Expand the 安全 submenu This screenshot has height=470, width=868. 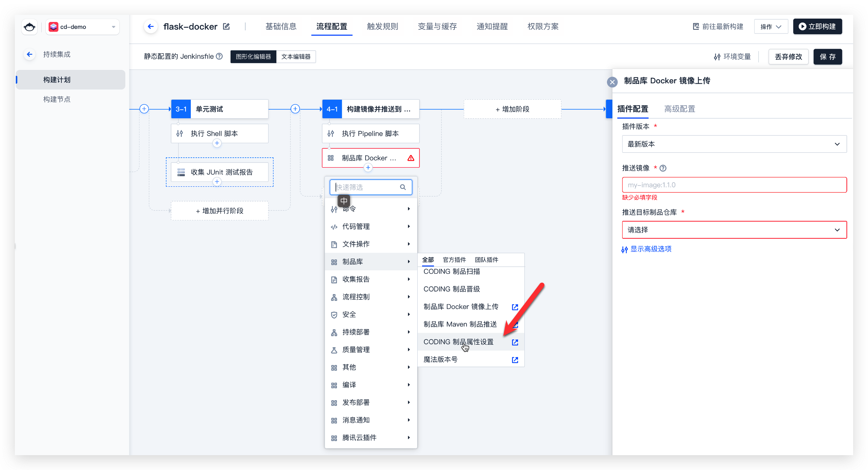click(371, 315)
